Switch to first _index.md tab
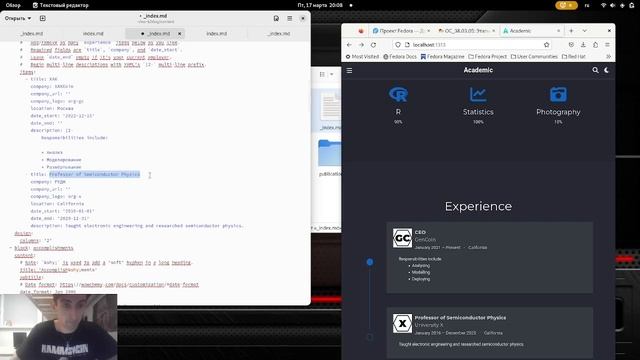 pyautogui.click(x=31, y=33)
